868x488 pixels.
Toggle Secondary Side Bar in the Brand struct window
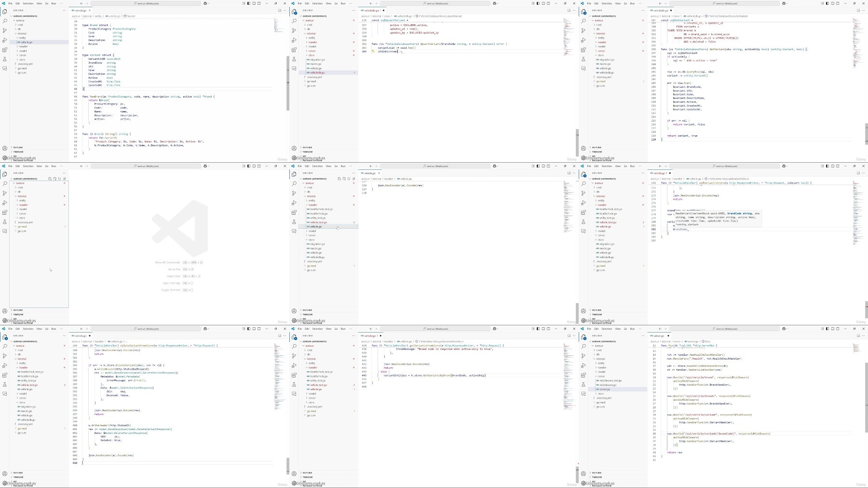coord(259,3)
